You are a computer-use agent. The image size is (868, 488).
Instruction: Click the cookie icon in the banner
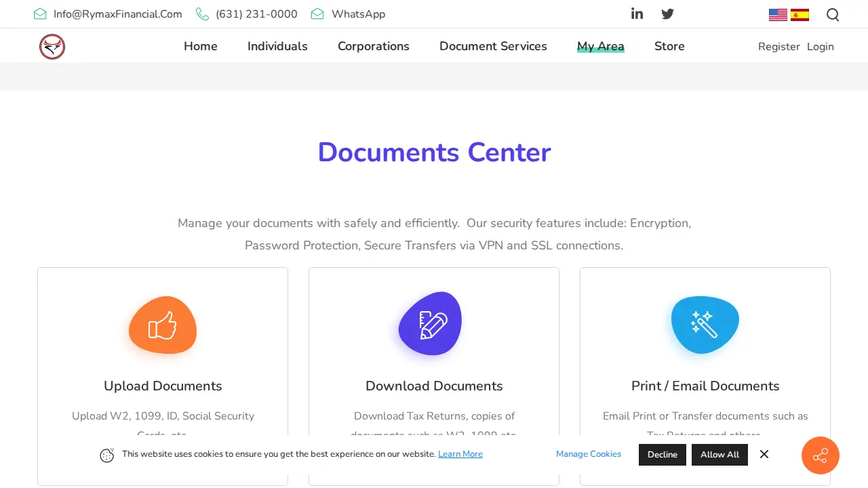tap(107, 455)
